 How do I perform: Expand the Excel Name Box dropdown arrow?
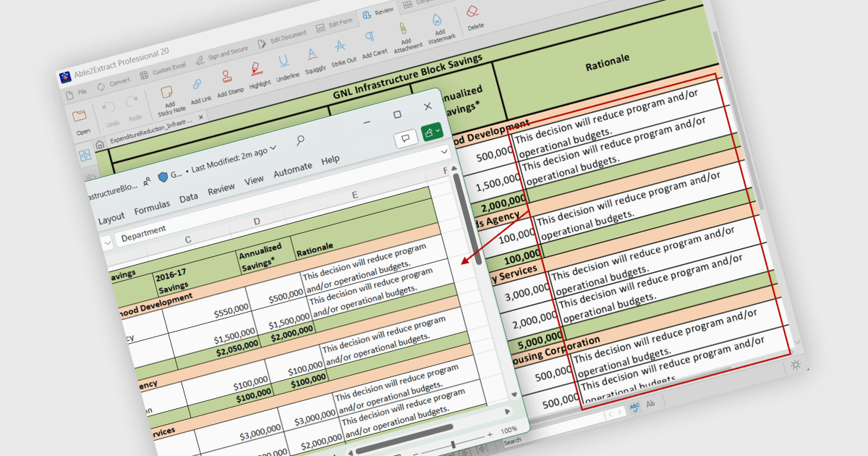point(106,243)
